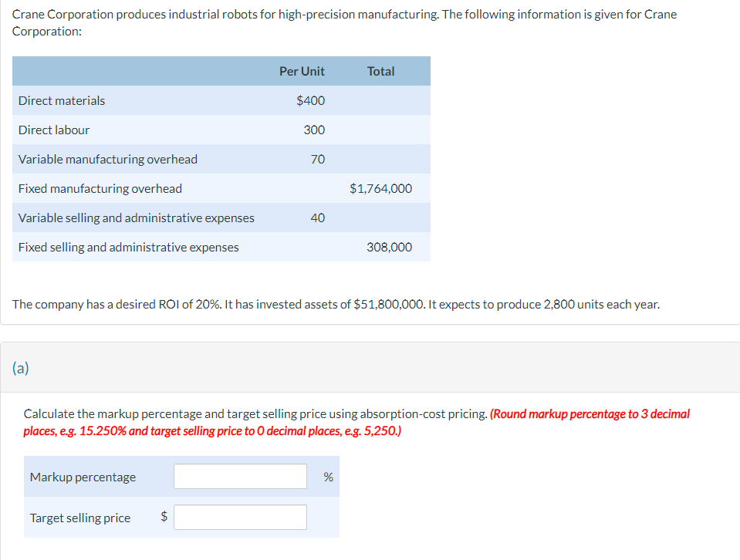The width and height of the screenshot is (740, 560).
Task: Click the Markup percentage input field
Action: 240,477
